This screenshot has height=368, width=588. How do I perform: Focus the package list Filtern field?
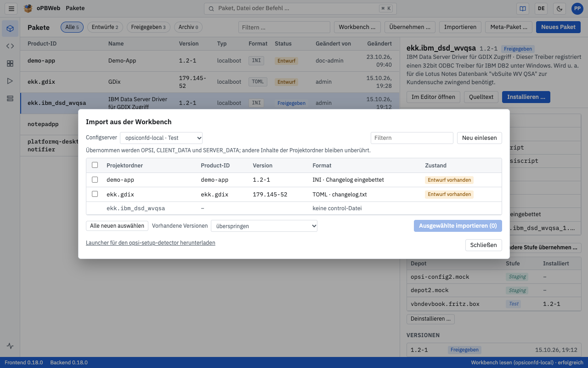(284, 27)
